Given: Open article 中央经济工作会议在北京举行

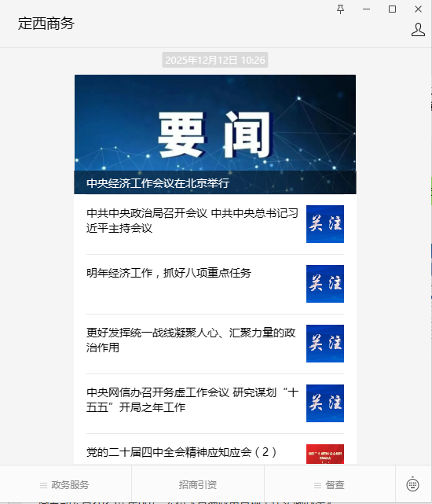Looking at the screenshot, I should click(x=158, y=183).
